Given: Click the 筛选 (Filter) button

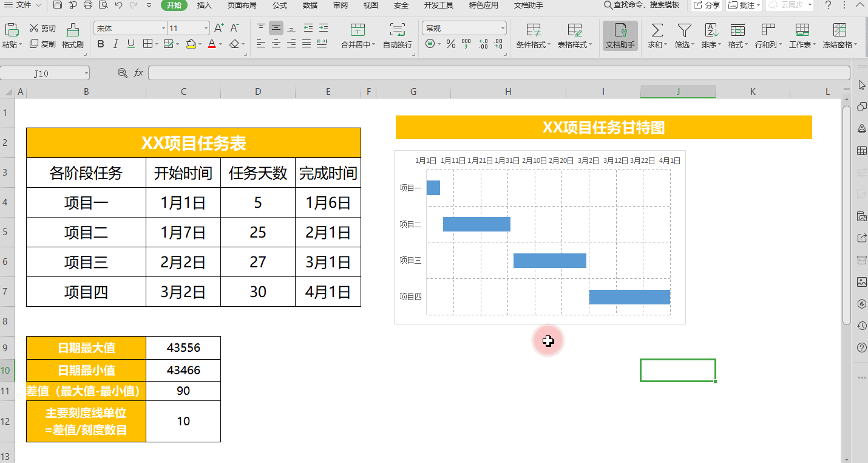Looking at the screenshot, I should point(684,36).
